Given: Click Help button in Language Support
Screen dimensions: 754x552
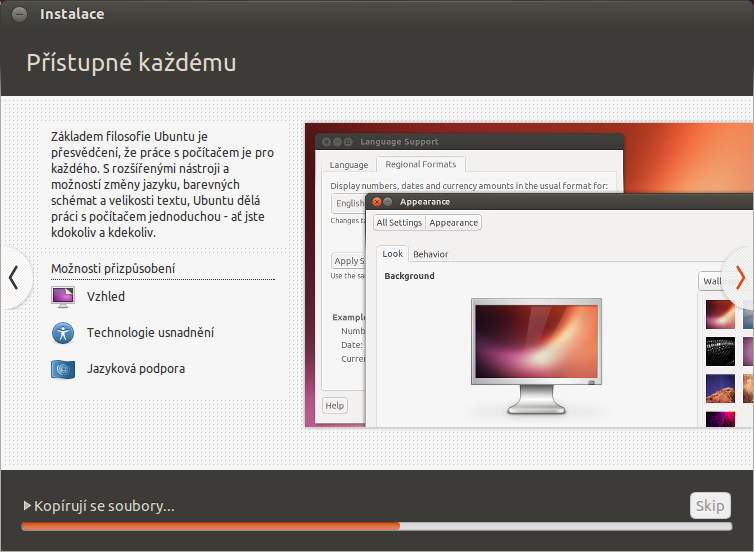Looking at the screenshot, I should pyautogui.click(x=335, y=405).
